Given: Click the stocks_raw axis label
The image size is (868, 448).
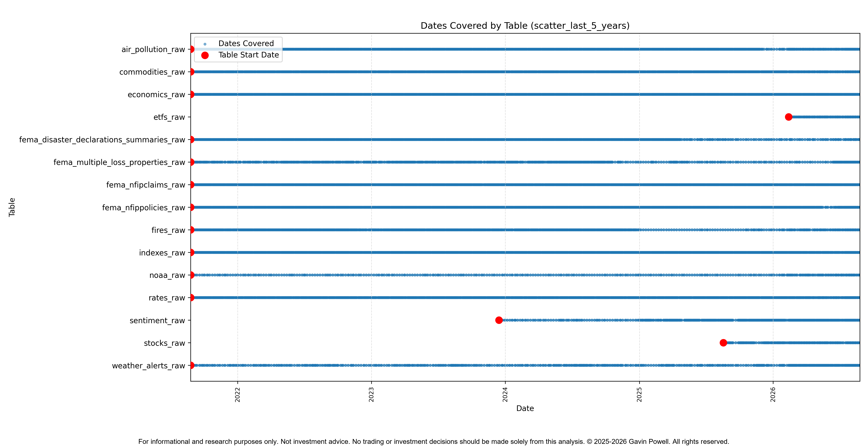Looking at the screenshot, I should coord(164,343).
